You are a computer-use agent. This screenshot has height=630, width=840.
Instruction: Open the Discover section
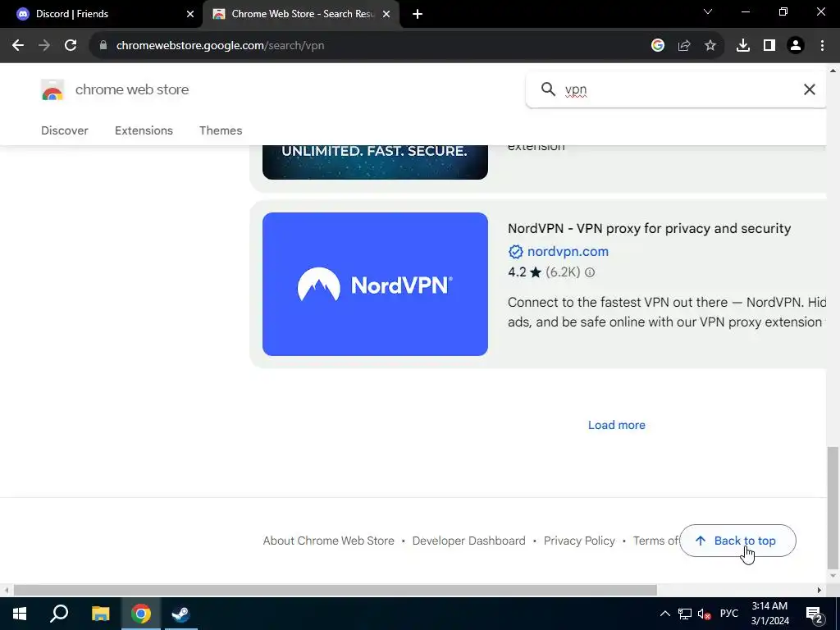pos(64,130)
